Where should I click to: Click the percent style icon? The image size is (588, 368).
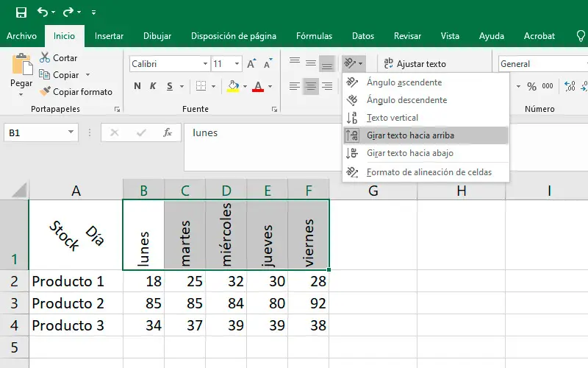point(531,87)
